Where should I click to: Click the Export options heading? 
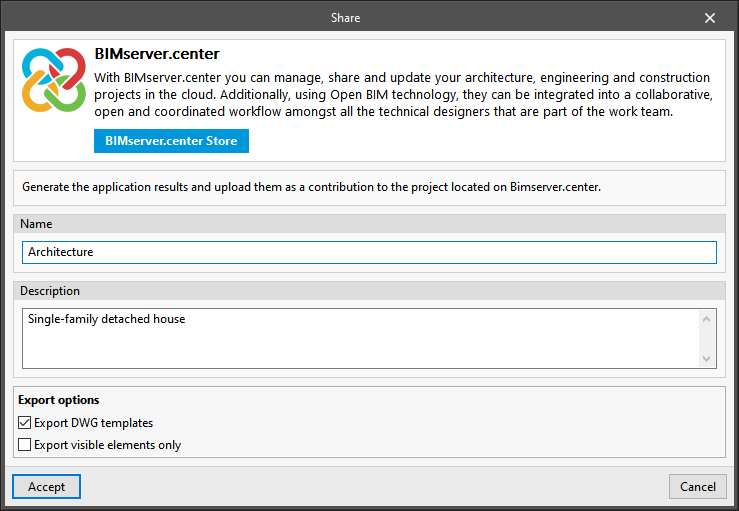click(58, 400)
